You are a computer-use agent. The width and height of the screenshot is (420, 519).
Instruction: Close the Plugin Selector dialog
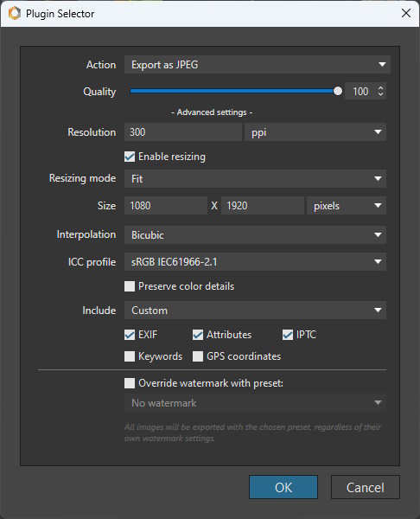406,13
